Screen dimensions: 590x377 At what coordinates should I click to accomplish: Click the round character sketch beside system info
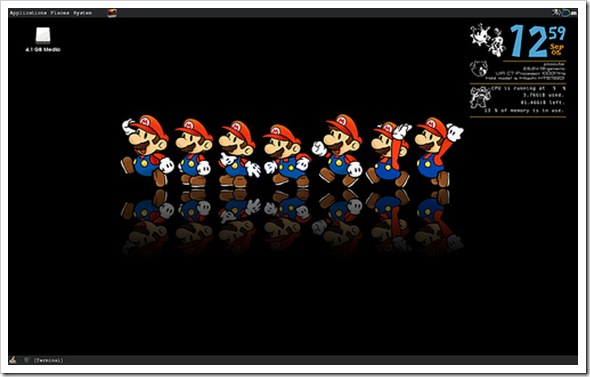tap(479, 69)
